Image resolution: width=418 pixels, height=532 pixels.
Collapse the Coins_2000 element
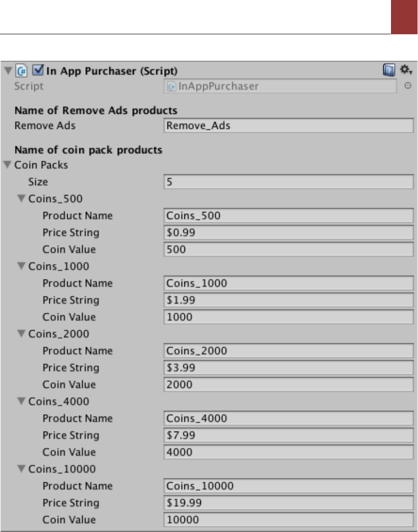pyautogui.click(x=21, y=334)
